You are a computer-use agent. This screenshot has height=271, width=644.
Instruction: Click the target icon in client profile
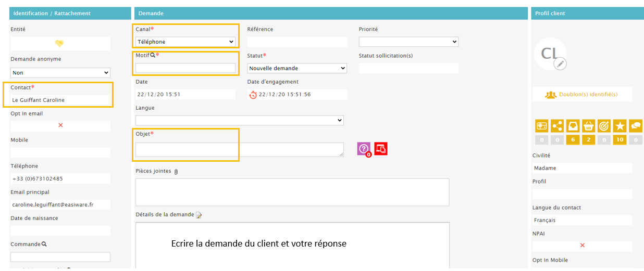[x=604, y=125]
